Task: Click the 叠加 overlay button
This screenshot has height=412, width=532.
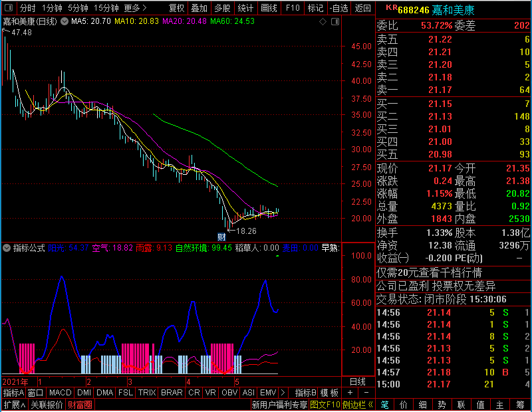Action: [x=199, y=8]
